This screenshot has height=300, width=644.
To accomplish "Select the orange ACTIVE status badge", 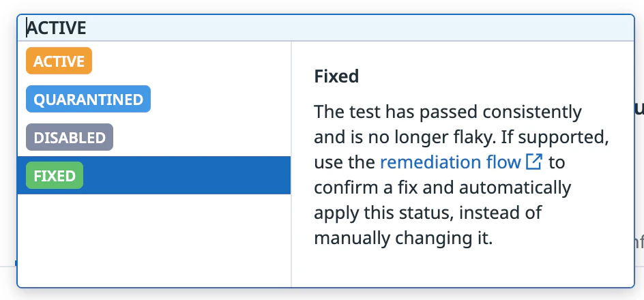I will point(59,61).
